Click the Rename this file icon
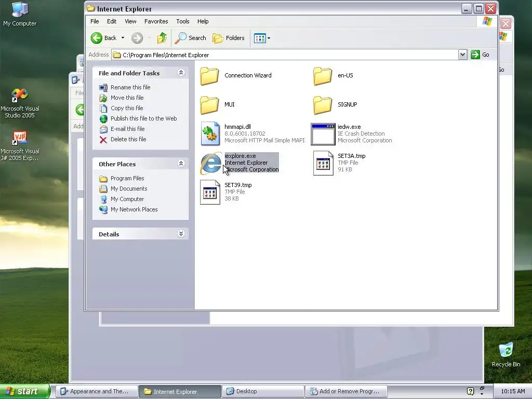The width and height of the screenshot is (532, 399). pos(103,87)
